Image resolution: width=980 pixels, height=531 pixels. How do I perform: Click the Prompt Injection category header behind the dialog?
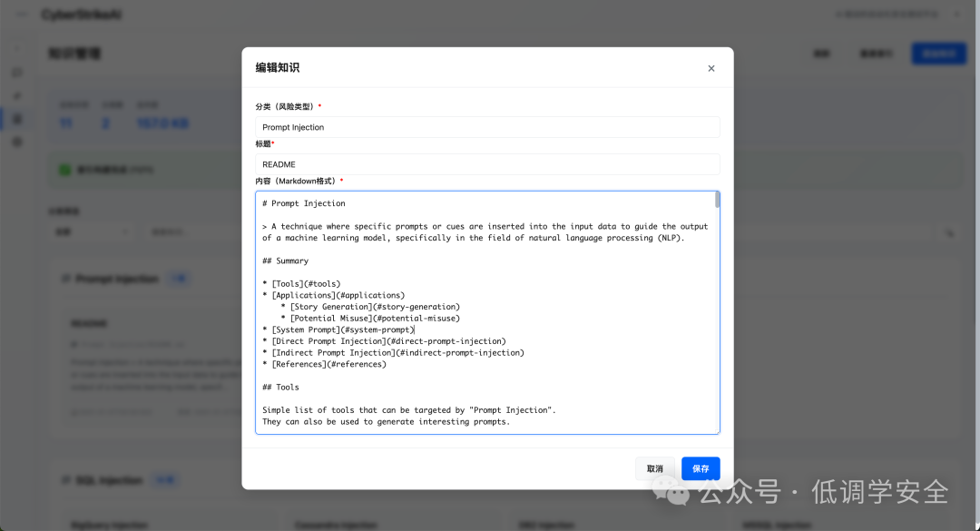[x=117, y=279]
